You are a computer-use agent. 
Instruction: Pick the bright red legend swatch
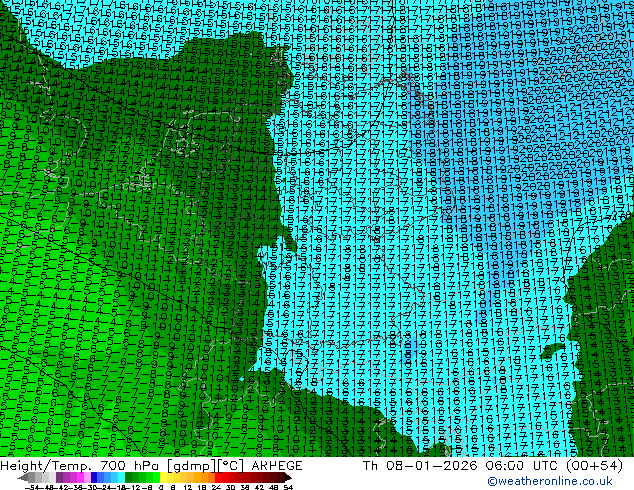pos(218,477)
